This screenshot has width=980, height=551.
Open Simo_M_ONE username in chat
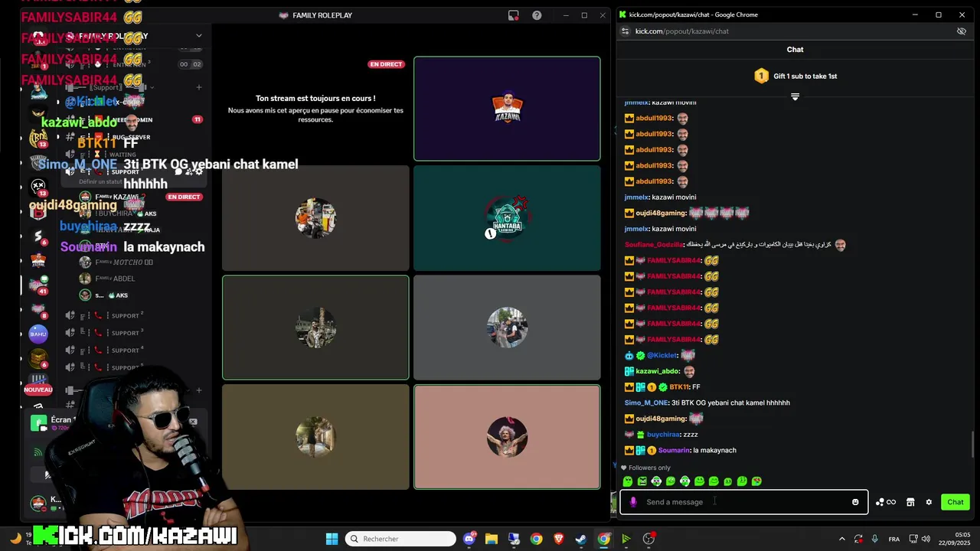(x=646, y=403)
